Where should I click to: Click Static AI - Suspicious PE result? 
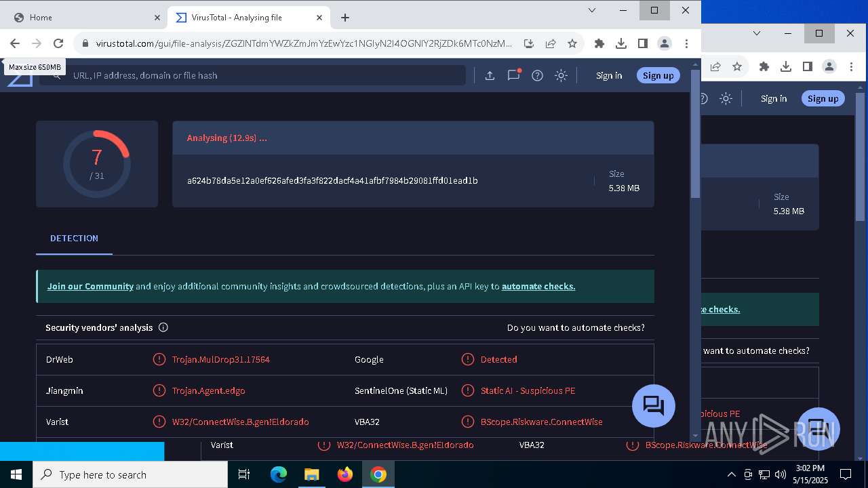pos(528,390)
